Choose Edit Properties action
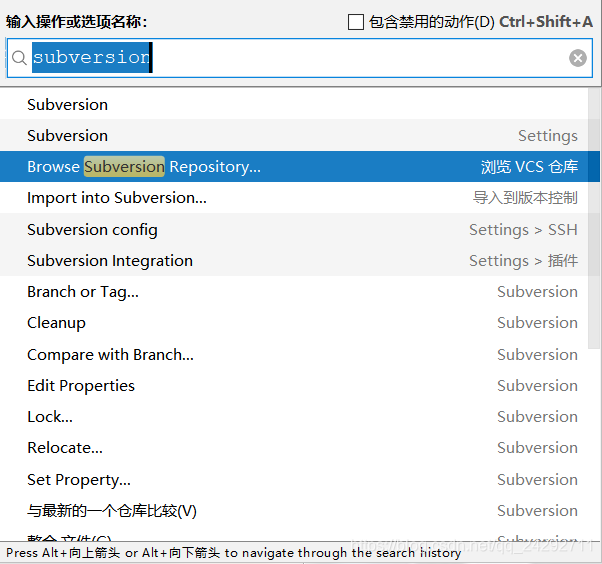This screenshot has width=602, height=564. (x=294, y=386)
